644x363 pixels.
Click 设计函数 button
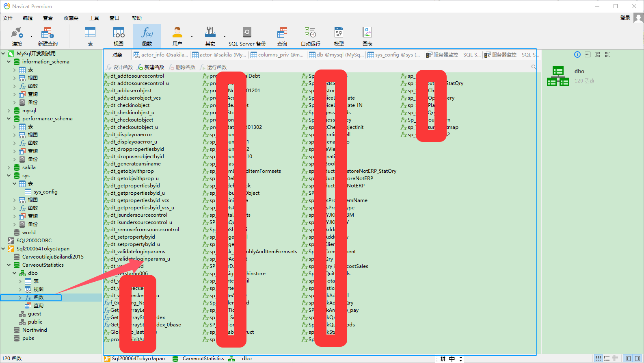pos(120,67)
